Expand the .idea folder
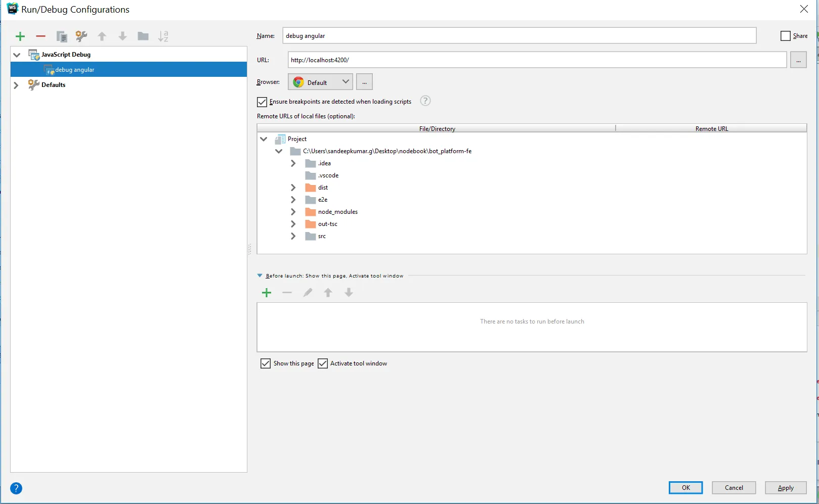819x504 pixels. click(x=293, y=163)
